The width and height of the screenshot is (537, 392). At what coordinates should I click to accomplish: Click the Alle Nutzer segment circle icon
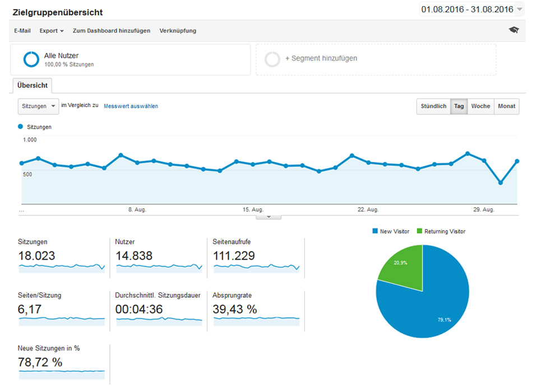coord(31,59)
